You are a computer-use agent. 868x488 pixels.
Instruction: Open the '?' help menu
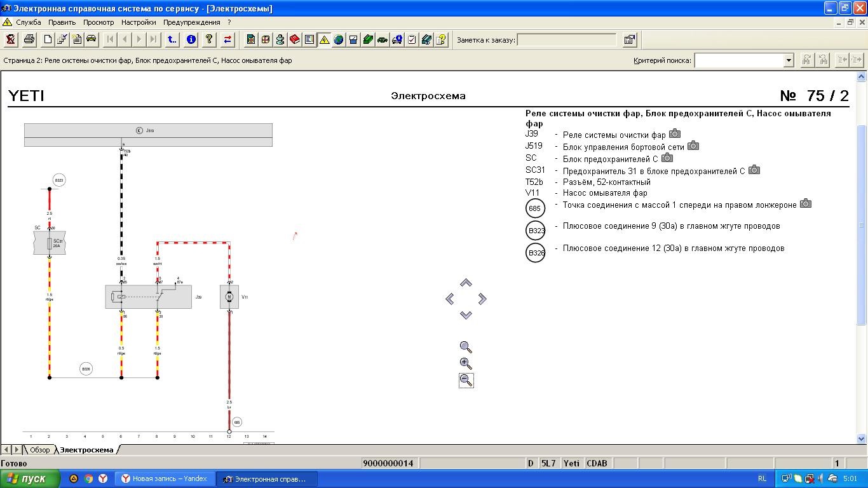(x=229, y=22)
